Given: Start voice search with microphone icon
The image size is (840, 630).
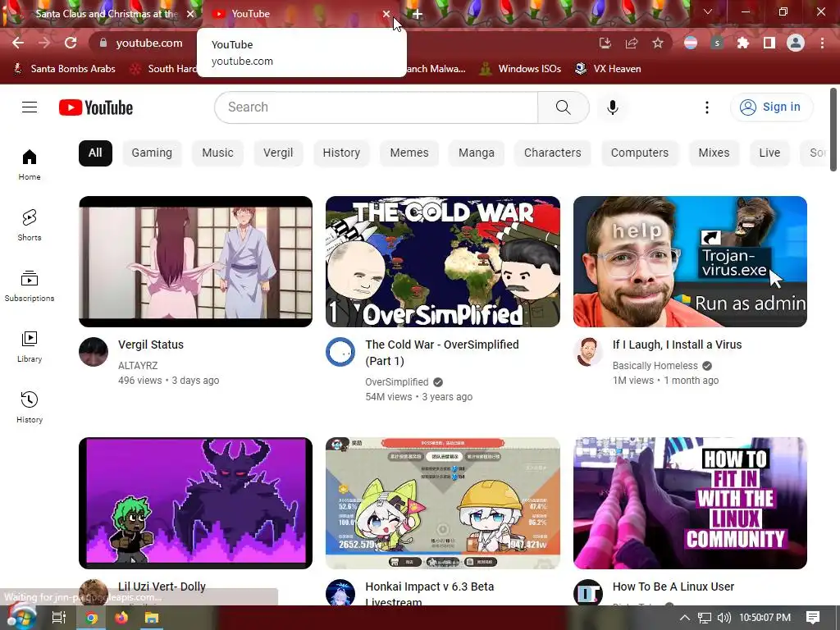Looking at the screenshot, I should click(x=612, y=107).
